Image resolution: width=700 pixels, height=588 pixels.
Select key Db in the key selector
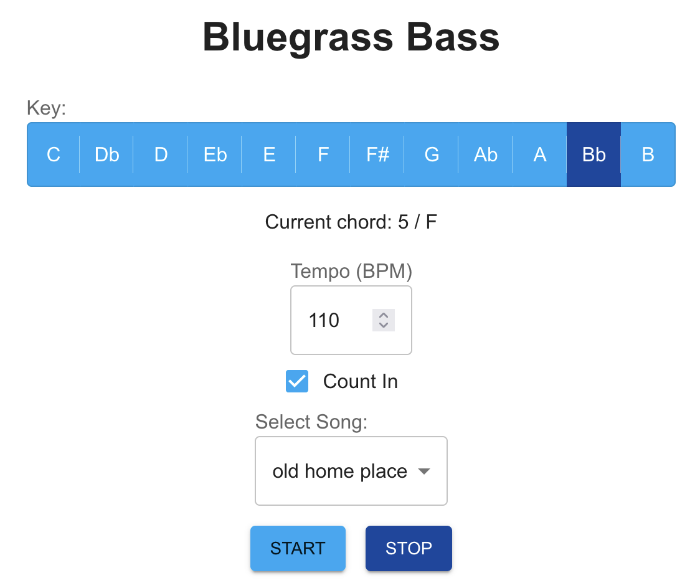(106, 154)
